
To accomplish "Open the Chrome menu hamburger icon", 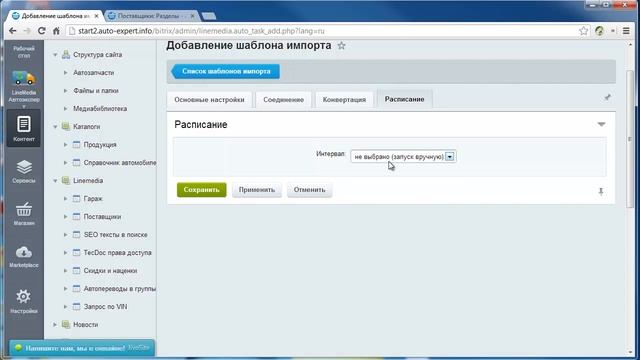I will pyautogui.click(x=626, y=31).
